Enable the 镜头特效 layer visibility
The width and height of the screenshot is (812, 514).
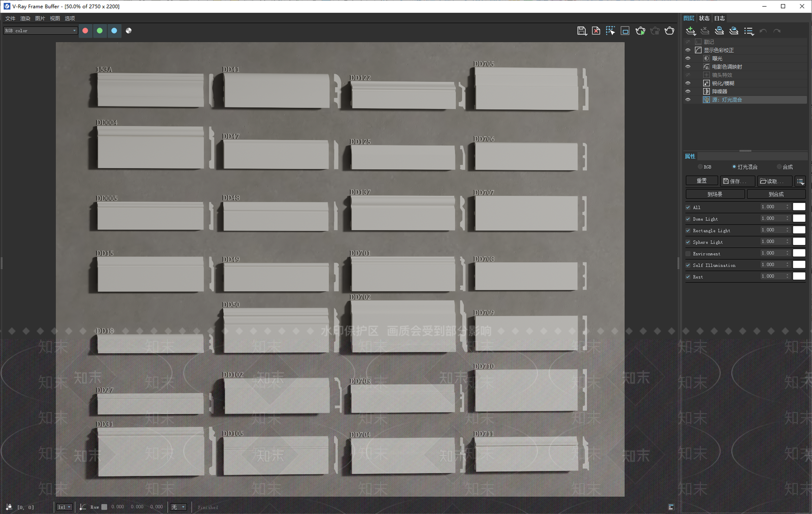688,75
